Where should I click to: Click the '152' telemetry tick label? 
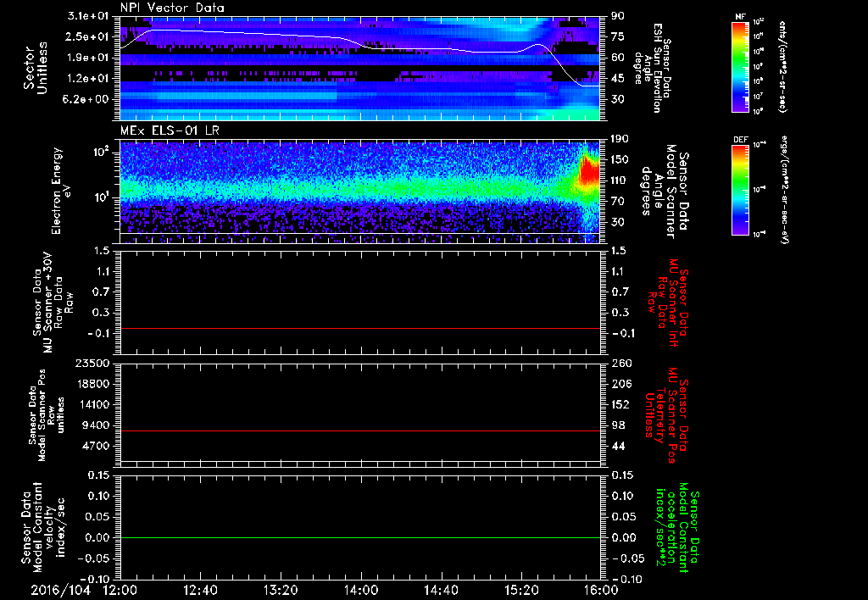click(x=620, y=404)
